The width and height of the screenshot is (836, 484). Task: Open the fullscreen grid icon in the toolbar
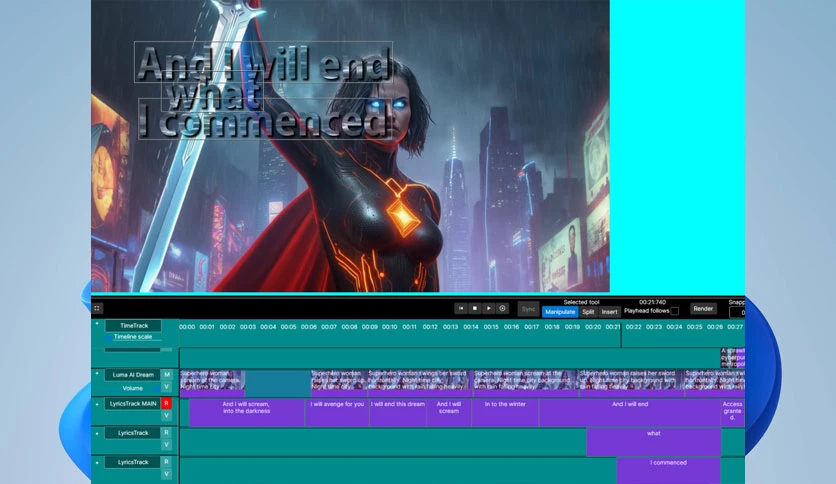tap(97, 308)
